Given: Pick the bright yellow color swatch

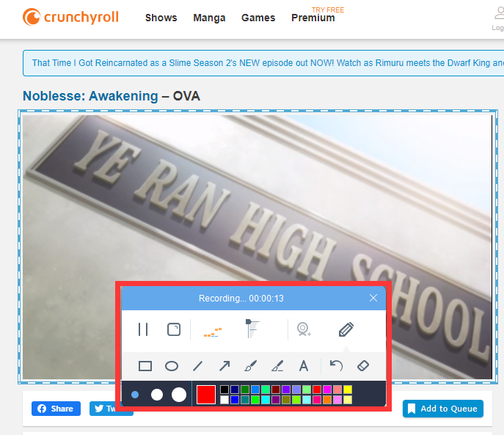Looking at the screenshot, I should pos(348,390).
